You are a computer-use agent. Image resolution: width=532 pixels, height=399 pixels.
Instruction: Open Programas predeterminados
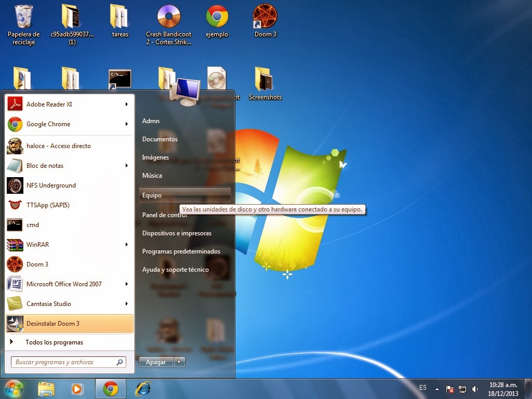pos(185,251)
